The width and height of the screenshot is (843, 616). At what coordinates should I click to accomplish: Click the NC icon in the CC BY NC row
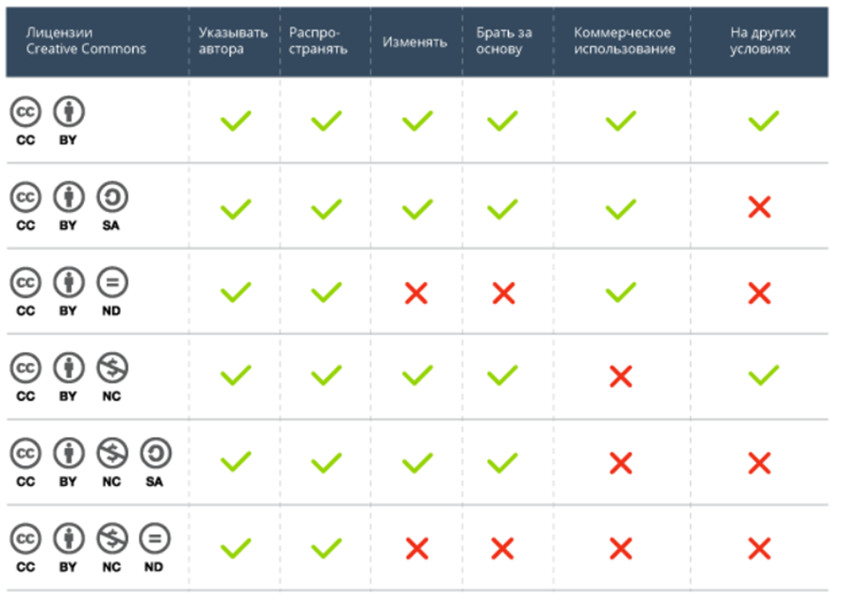(x=111, y=367)
